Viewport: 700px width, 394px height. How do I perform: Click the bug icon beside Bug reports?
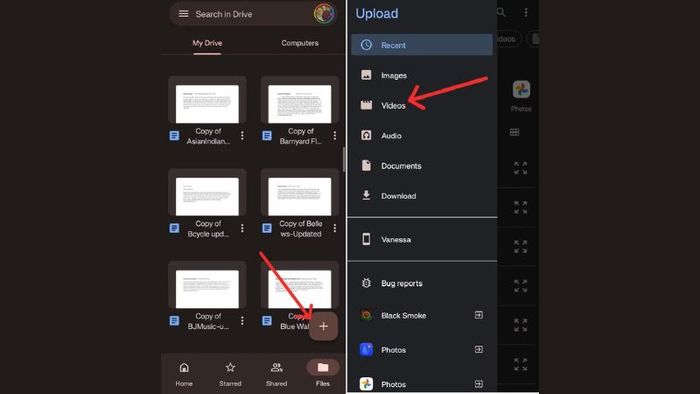(366, 283)
